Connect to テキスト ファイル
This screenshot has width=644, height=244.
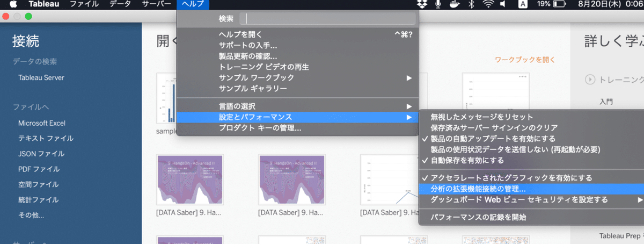click(46, 138)
